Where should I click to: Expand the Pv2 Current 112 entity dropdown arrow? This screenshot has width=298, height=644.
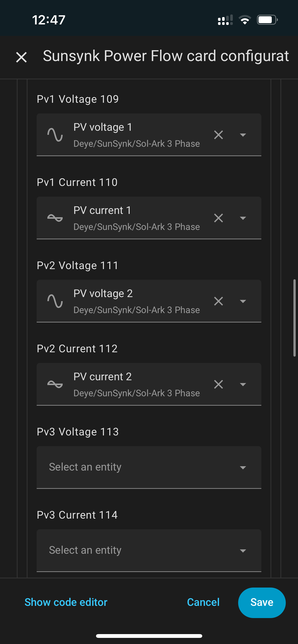[243, 384]
